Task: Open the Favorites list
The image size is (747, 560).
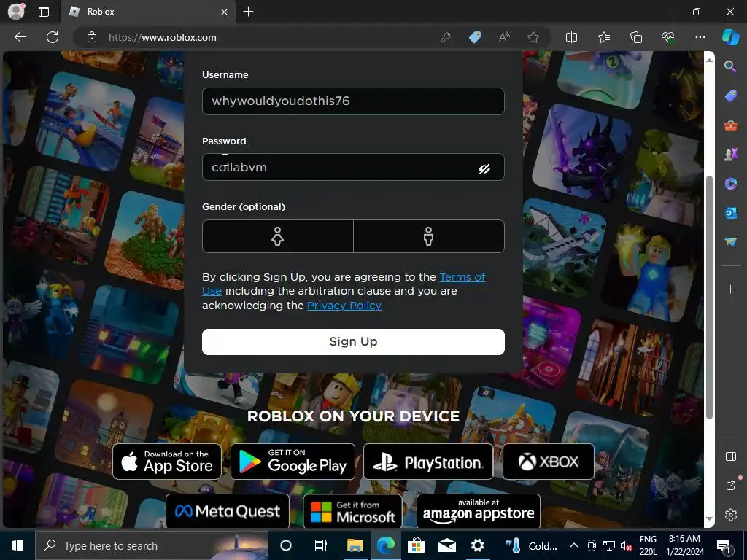Action: (603, 37)
